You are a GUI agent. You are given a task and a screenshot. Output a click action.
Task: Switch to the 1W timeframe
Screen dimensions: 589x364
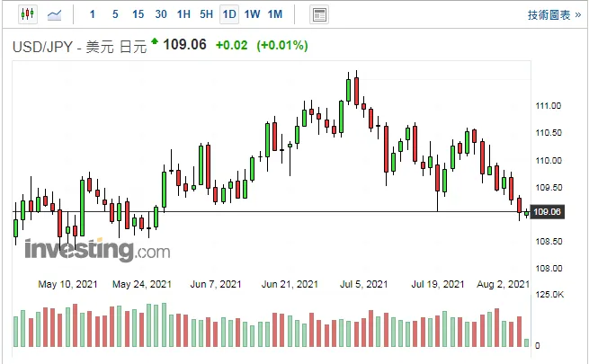pyautogui.click(x=252, y=14)
